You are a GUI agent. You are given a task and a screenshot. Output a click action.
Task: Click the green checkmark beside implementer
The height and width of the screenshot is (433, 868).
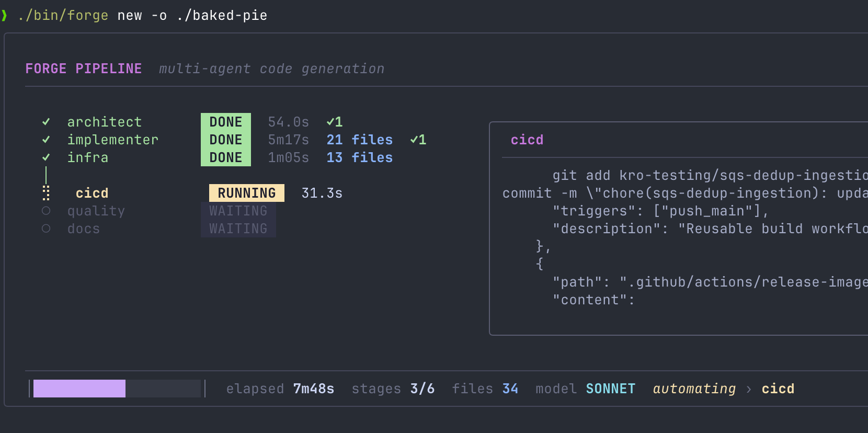point(46,140)
